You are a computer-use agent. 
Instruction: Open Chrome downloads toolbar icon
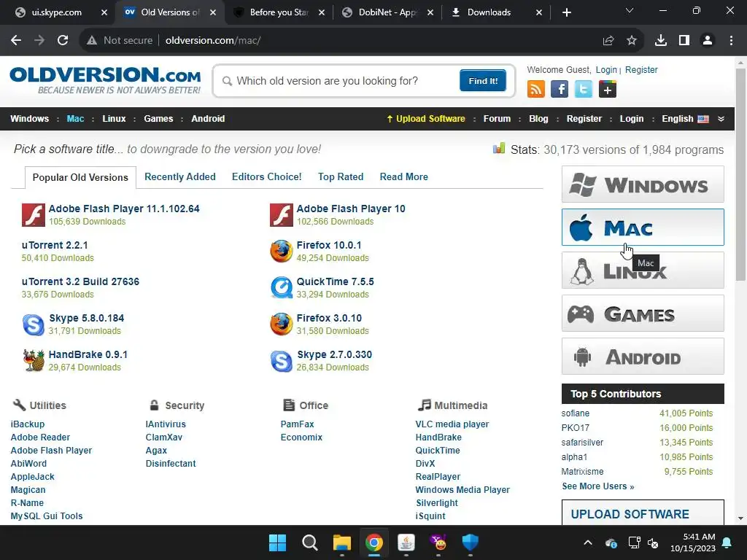click(x=661, y=41)
